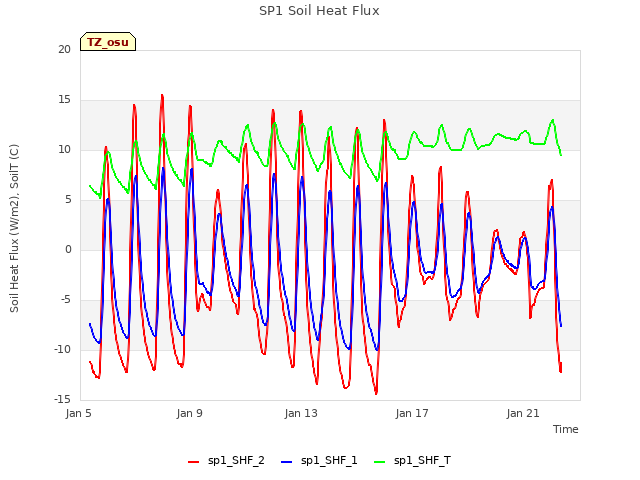The height and width of the screenshot is (480, 640).
Task: Click the Jan 17 x-axis label
Action: tap(412, 413)
